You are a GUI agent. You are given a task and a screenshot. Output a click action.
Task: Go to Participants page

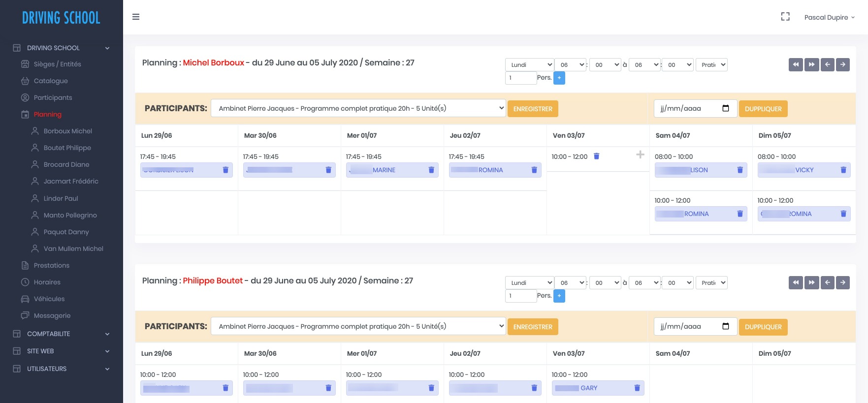[53, 97]
